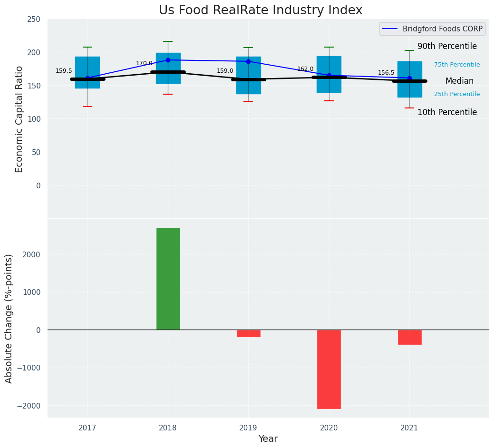Click the 2020 tick on Year axis

pyautogui.click(x=329, y=428)
